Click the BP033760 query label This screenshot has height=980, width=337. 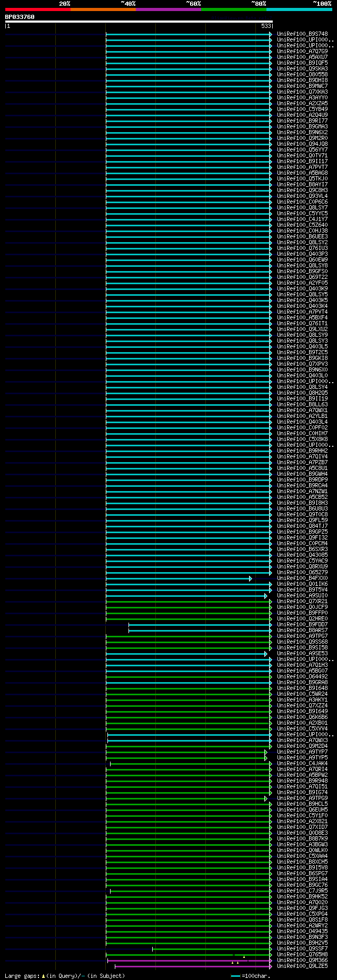pyautogui.click(x=20, y=17)
